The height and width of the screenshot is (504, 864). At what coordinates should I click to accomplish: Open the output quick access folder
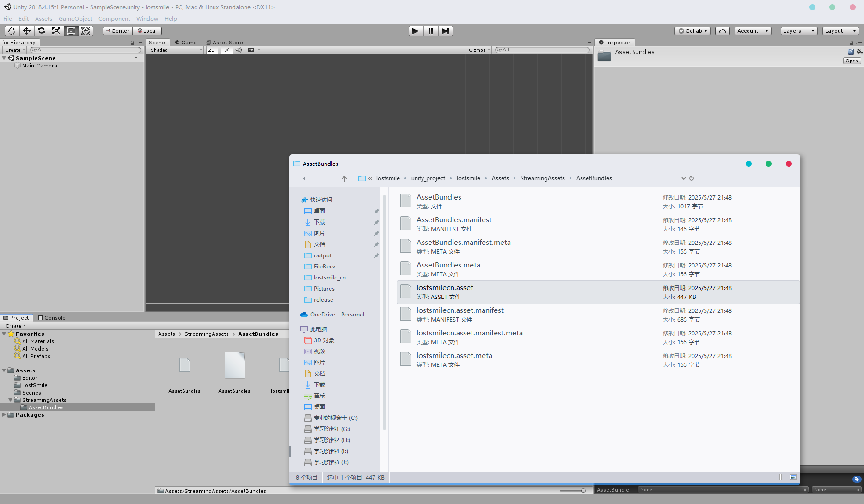click(322, 255)
